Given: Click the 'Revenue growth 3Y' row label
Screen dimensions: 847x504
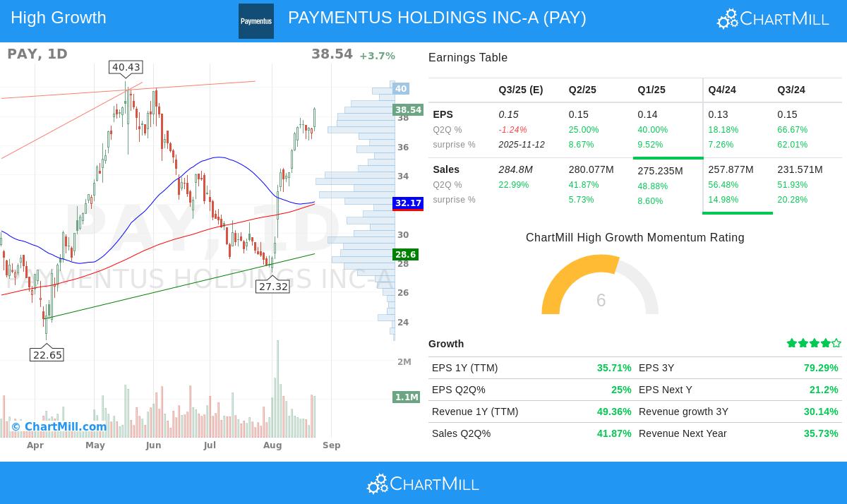Looking at the screenshot, I should [683, 412].
